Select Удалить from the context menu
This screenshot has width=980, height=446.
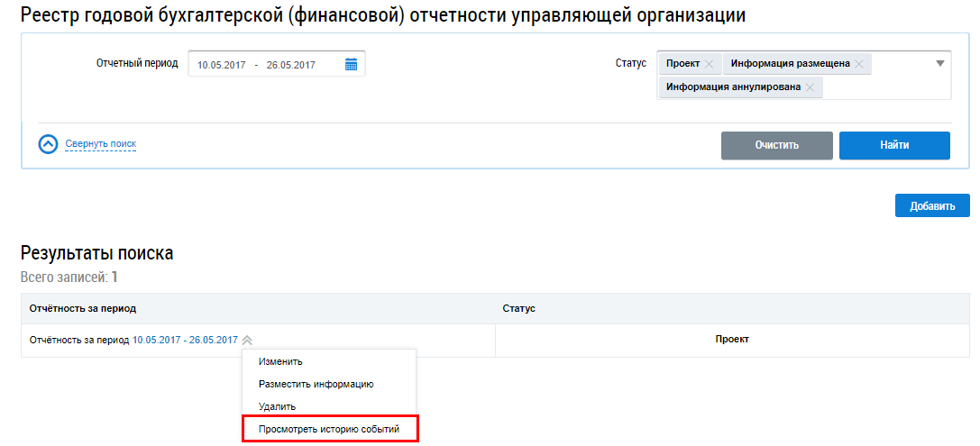click(x=277, y=406)
